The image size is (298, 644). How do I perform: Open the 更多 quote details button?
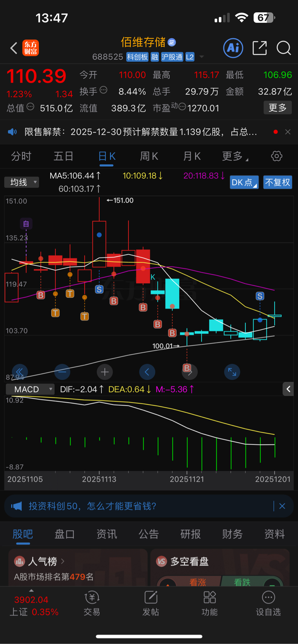point(278,108)
